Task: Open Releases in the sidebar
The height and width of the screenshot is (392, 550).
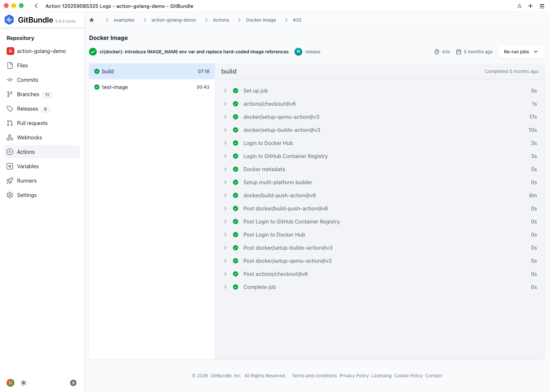Action: tap(42, 109)
